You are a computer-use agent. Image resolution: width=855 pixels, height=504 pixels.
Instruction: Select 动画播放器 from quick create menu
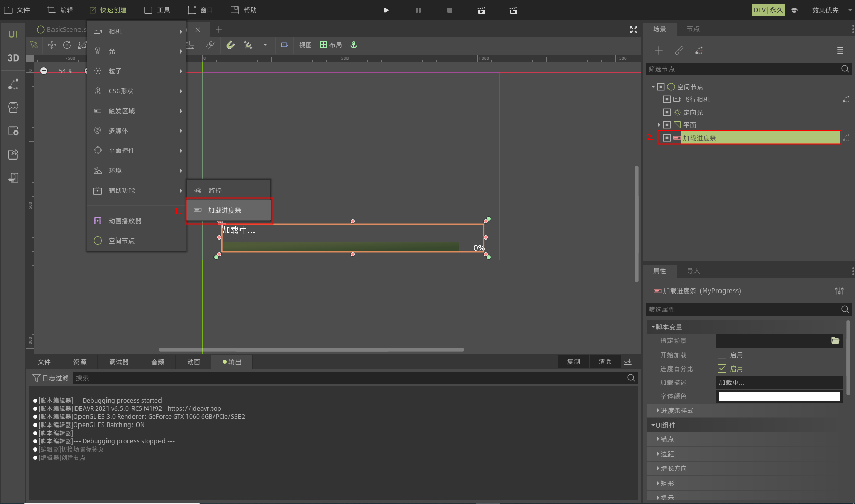pos(137,221)
